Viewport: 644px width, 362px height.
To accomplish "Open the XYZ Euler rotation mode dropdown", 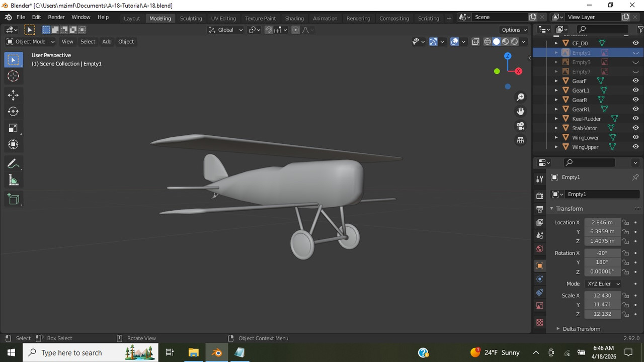I will [603, 284].
